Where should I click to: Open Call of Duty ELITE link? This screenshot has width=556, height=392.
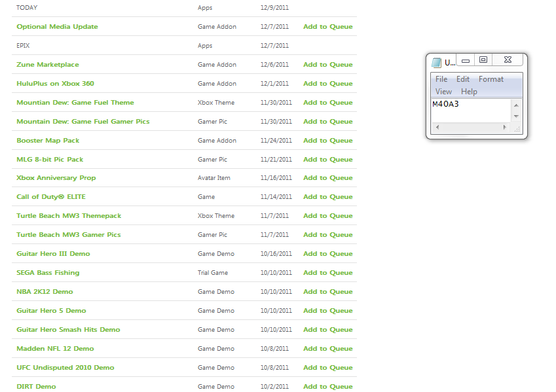[x=51, y=197]
